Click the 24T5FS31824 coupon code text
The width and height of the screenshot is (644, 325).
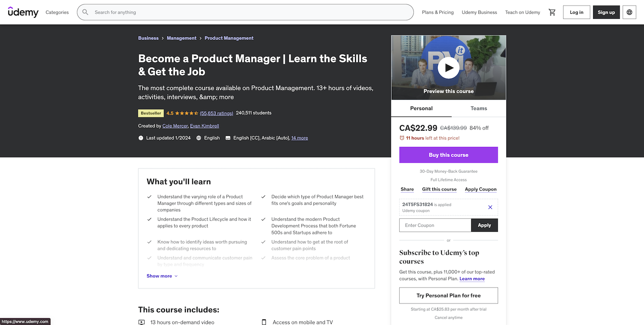[417, 205]
